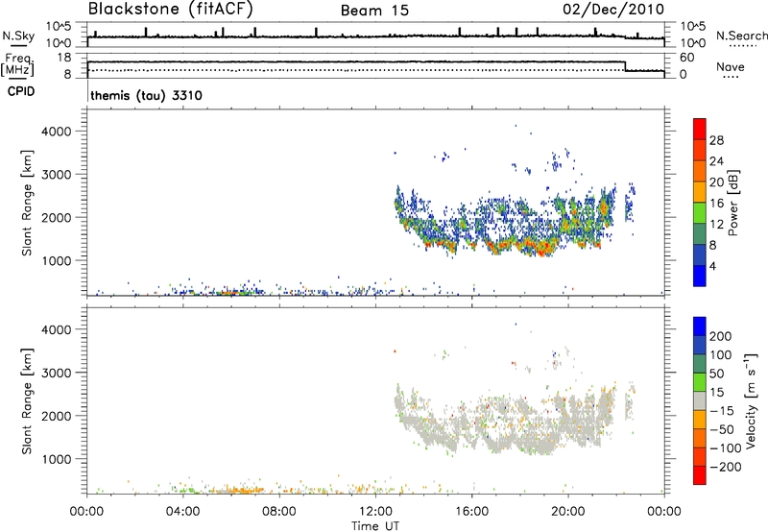Click the 4000 tick in power panel
Screen dimensions: 768x532
point(57,132)
